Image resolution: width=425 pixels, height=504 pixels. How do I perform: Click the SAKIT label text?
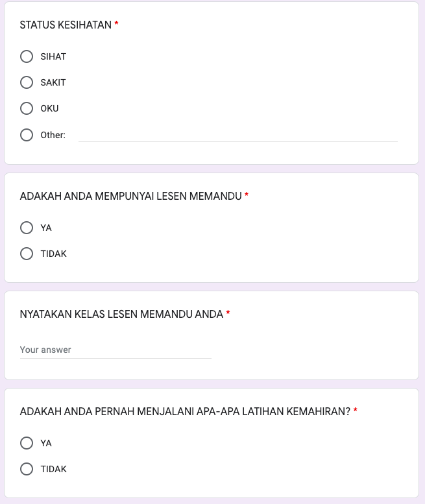(x=53, y=82)
